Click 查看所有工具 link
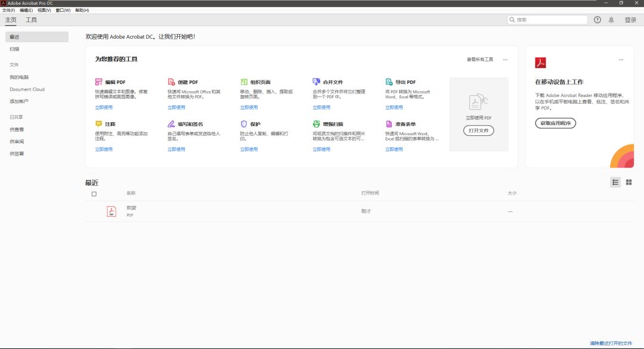Screen dimensions: 644x349 click(x=479, y=60)
